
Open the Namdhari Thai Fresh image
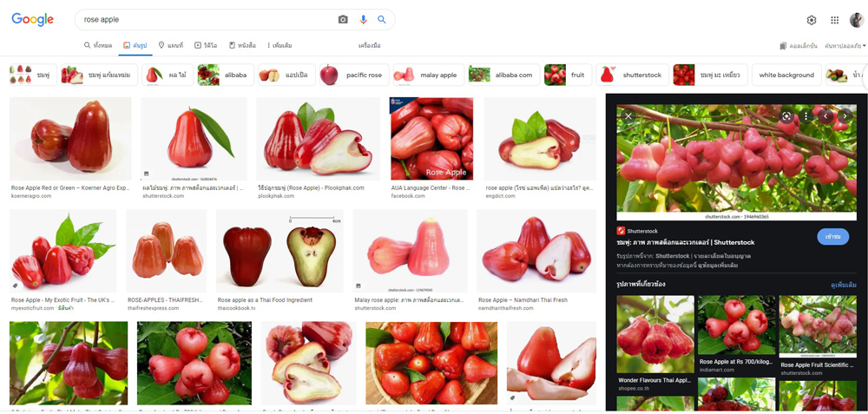(536, 251)
